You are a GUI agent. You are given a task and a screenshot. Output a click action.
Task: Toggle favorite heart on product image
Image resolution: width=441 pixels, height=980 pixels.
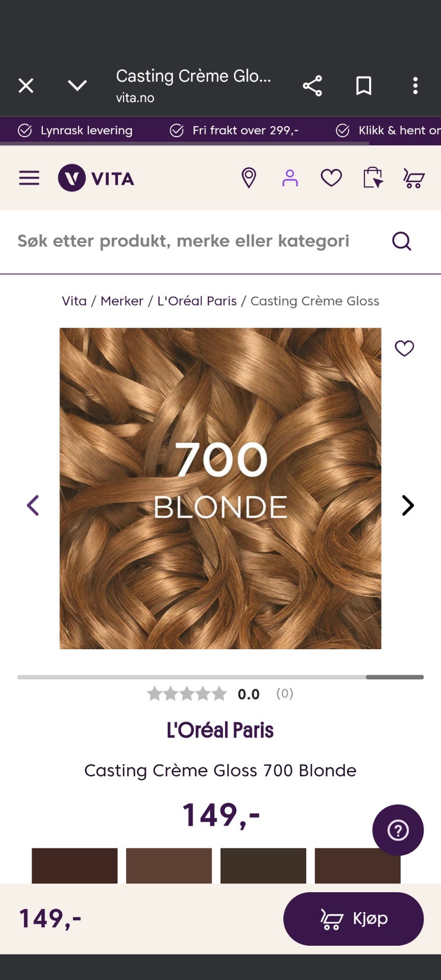[405, 348]
